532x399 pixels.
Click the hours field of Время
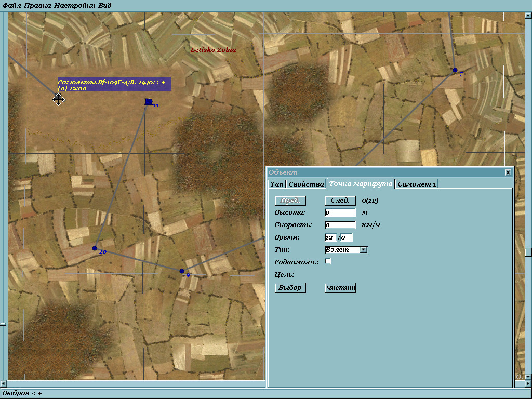[x=330, y=237]
